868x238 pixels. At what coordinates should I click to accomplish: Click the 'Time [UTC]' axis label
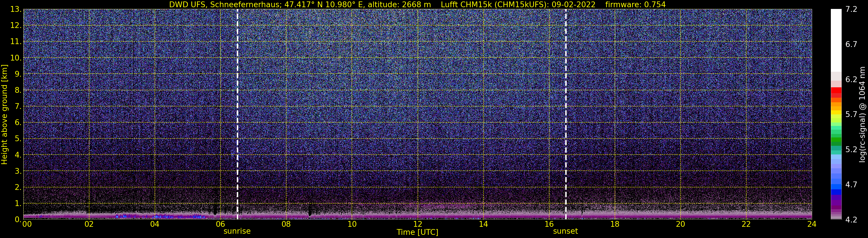[x=417, y=232]
